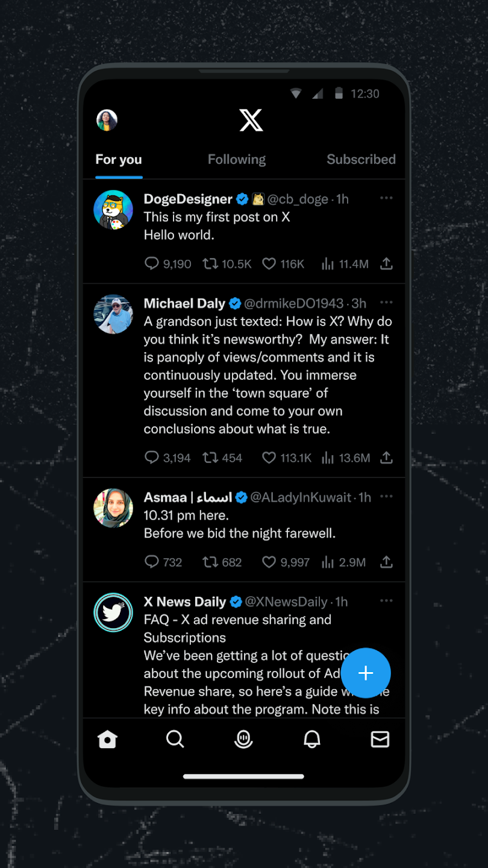Like DogeDesigner's first post
Viewport: 488px width, 868px height.
269,263
